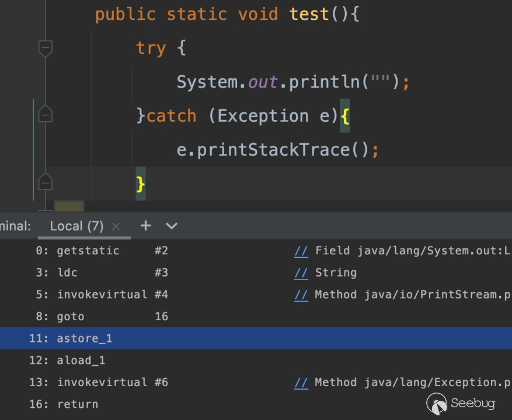Close the Local (7) terminal tab

point(116,226)
